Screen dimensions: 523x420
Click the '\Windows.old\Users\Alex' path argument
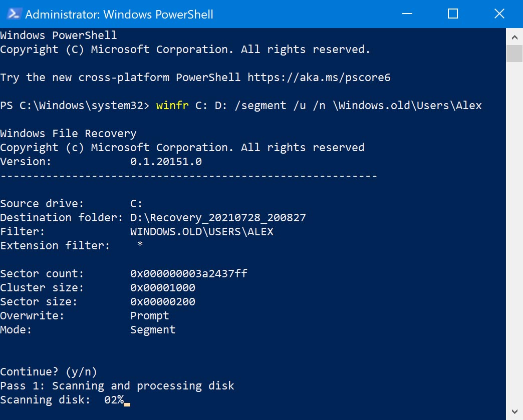tap(407, 105)
